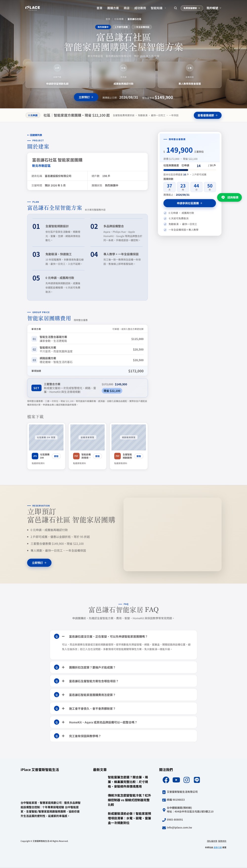Open the 規劃範例預覽 thumbnail
Viewport: 247px width, 868px height.
[128, 437]
